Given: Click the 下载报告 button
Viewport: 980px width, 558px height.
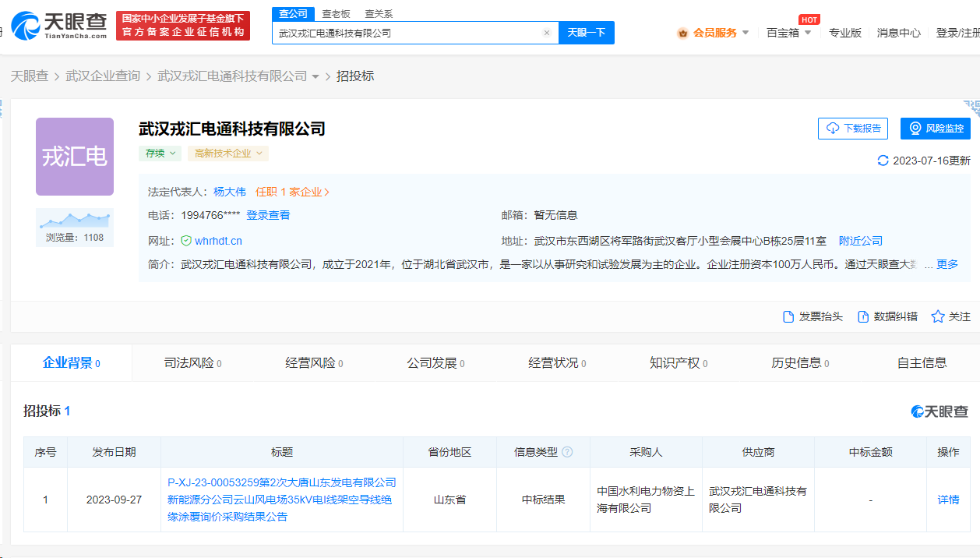Looking at the screenshot, I should tap(853, 129).
